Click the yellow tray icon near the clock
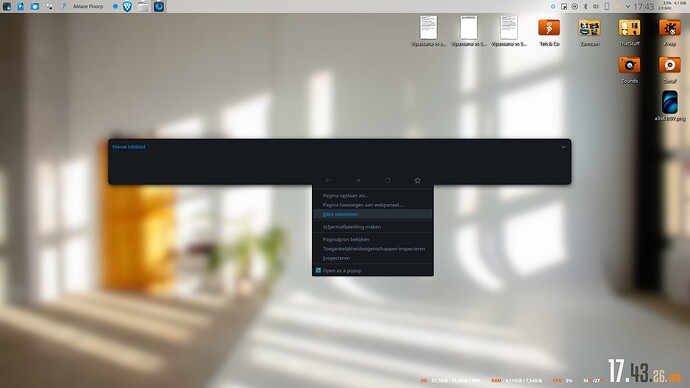 point(617,7)
